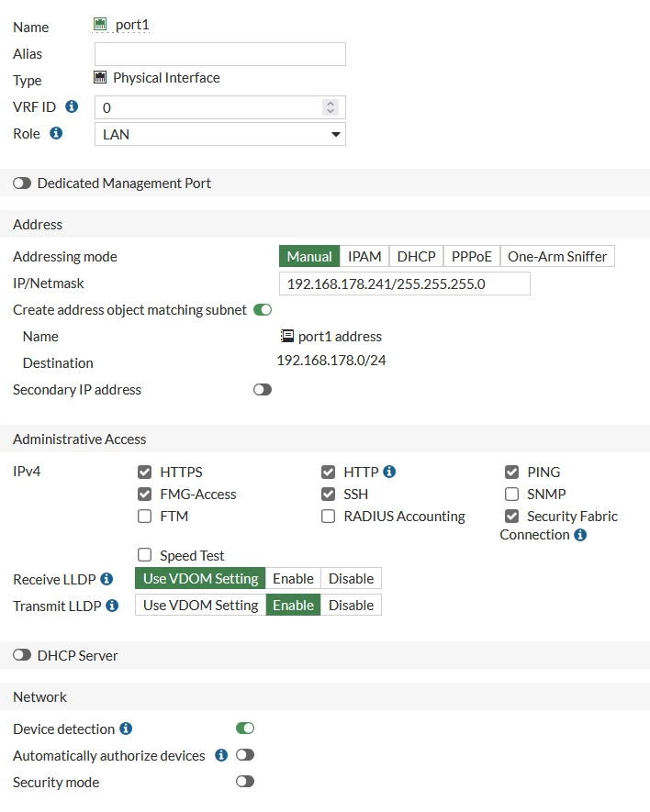Screen dimensions: 650x812
Task: Click the destination '192.168.178.0/24' value
Action: pyautogui.click(x=331, y=361)
